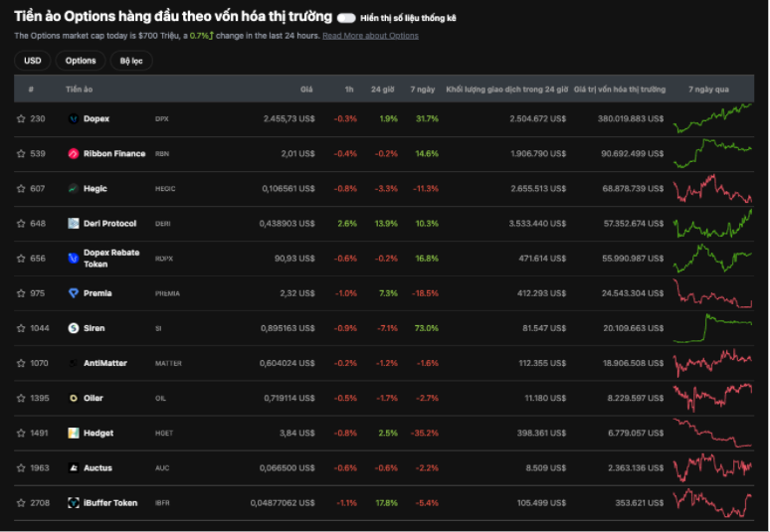This screenshot has width=770, height=532.
Task: Click the iBuffer Token logo icon
Action: (x=74, y=503)
